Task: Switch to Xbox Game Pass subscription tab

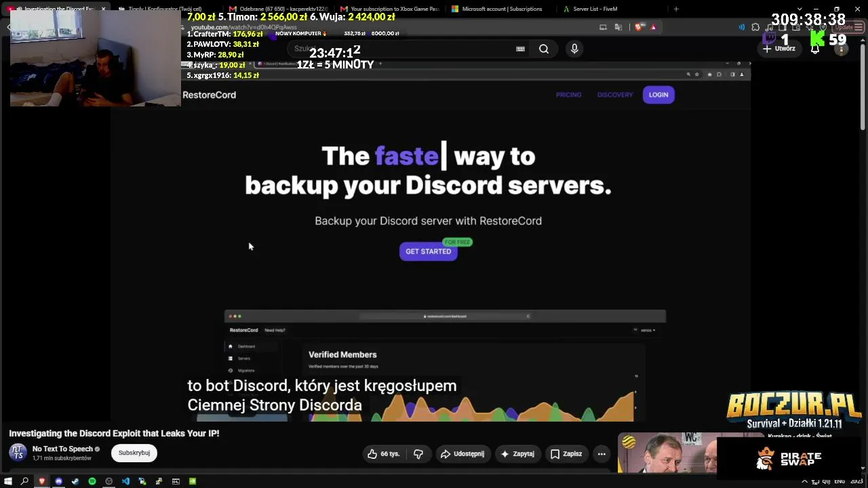Action: pyautogui.click(x=390, y=9)
